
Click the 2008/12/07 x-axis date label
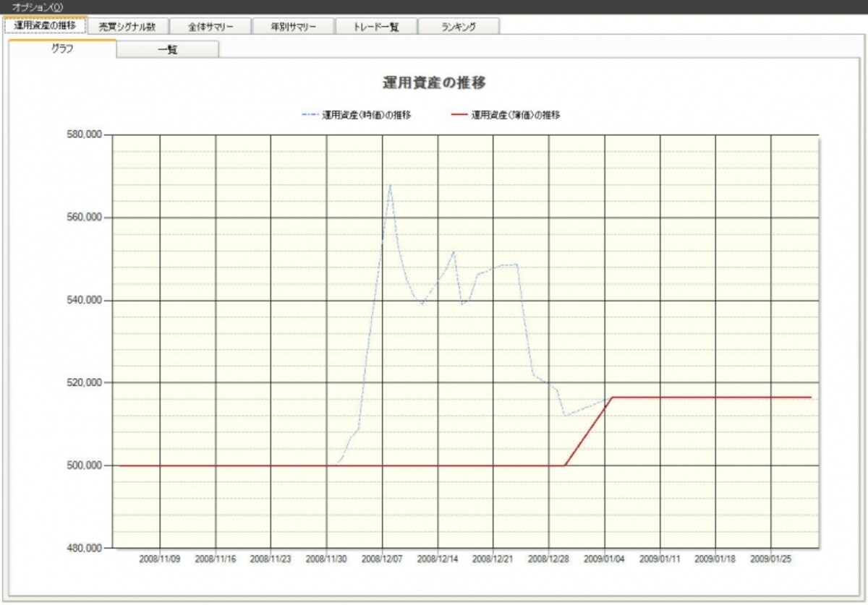coord(383,559)
